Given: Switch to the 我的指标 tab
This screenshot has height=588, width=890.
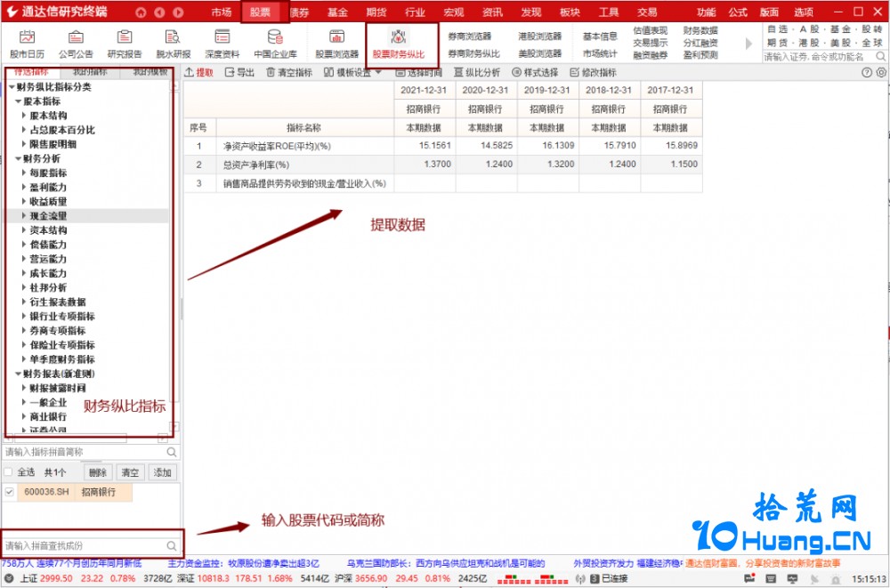Looking at the screenshot, I should pos(90,71).
